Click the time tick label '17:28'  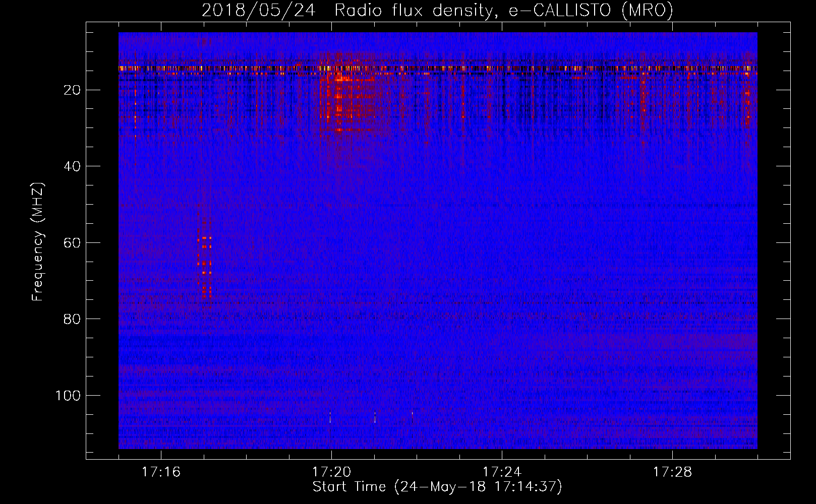click(x=672, y=472)
